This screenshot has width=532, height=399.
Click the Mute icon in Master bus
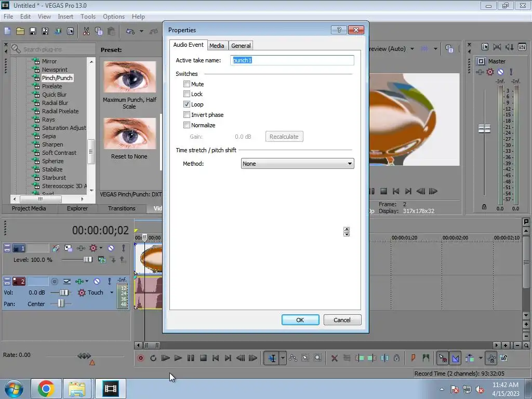501,72
